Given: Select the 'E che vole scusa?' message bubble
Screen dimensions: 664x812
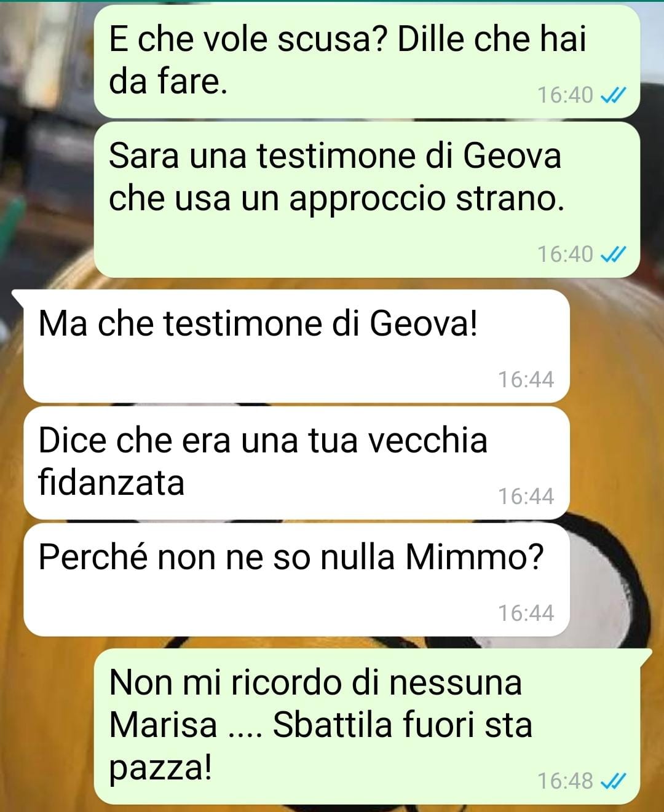Looking at the screenshot, I should 367,61.
